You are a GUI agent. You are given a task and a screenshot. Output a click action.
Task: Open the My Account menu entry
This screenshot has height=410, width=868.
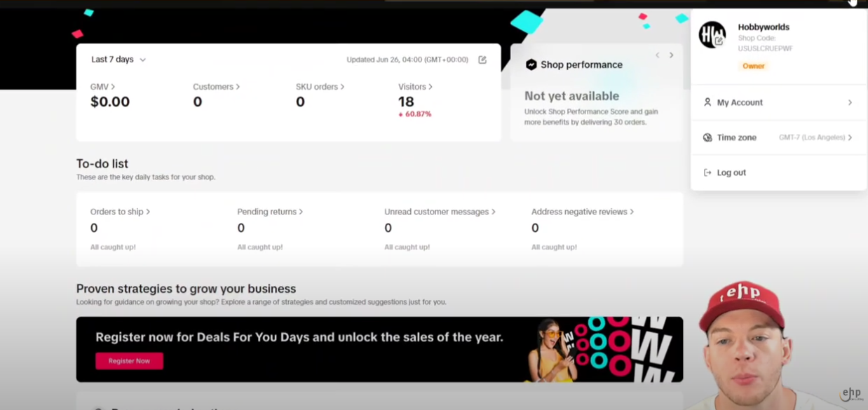(x=740, y=102)
